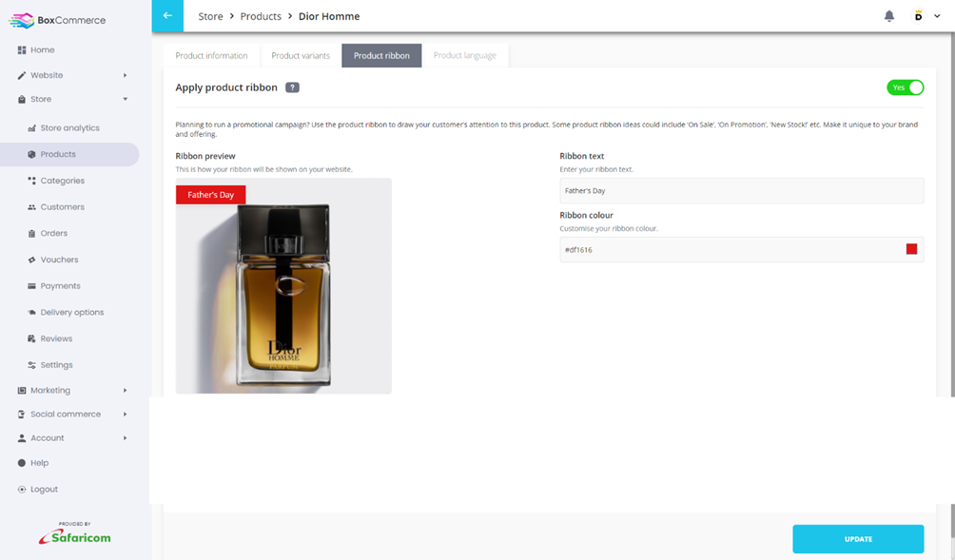Disable the Apply product ribbon toggle
This screenshot has height=560, width=955.
(x=905, y=87)
